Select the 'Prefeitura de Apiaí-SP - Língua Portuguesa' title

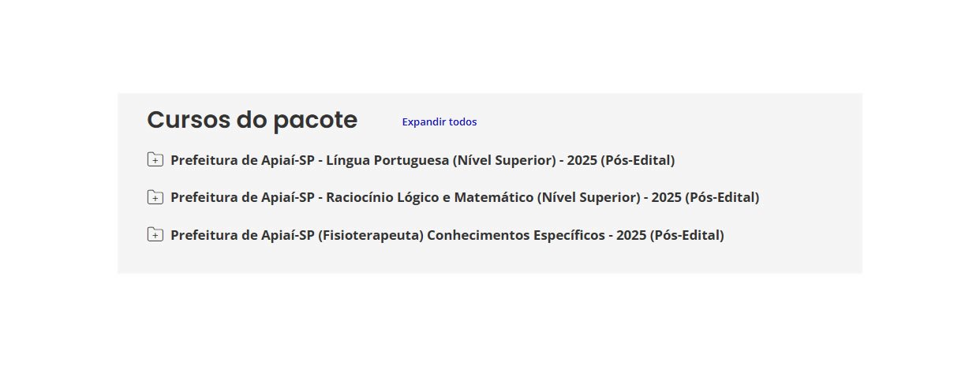[x=422, y=160]
